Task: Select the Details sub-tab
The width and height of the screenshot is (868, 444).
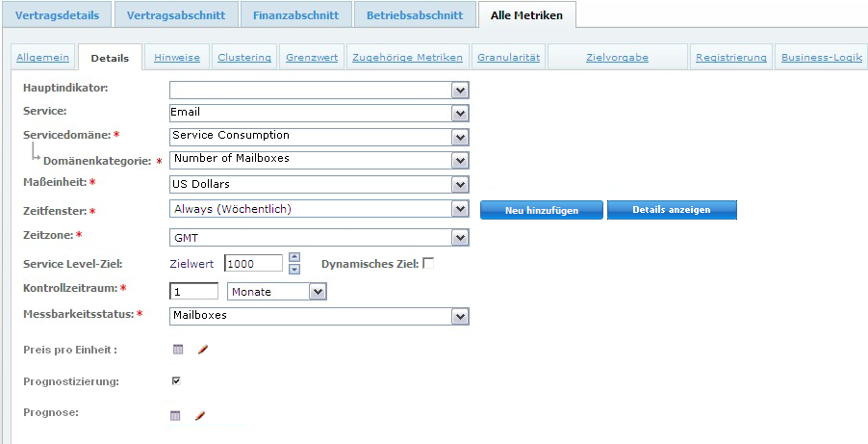Action: 110,58
